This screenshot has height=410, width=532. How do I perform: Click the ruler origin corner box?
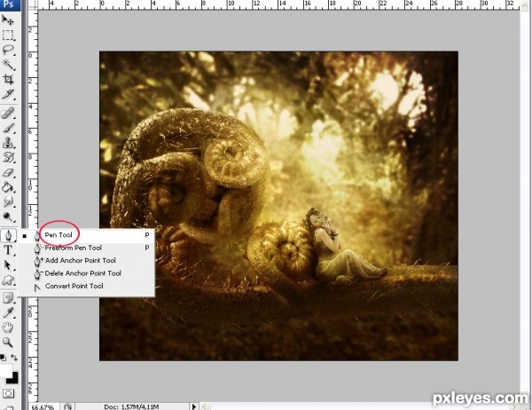tap(33, 4)
